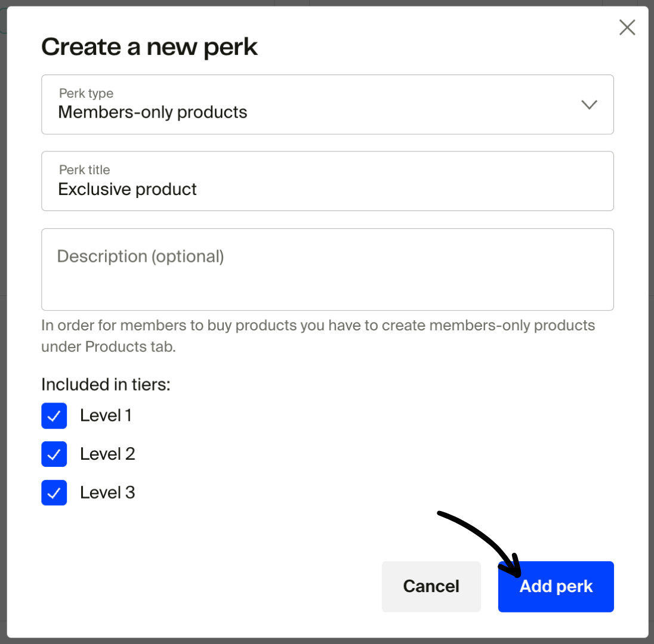The width and height of the screenshot is (654, 644).
Task: Focus the optional Description text area
Action: pos(327,268)
